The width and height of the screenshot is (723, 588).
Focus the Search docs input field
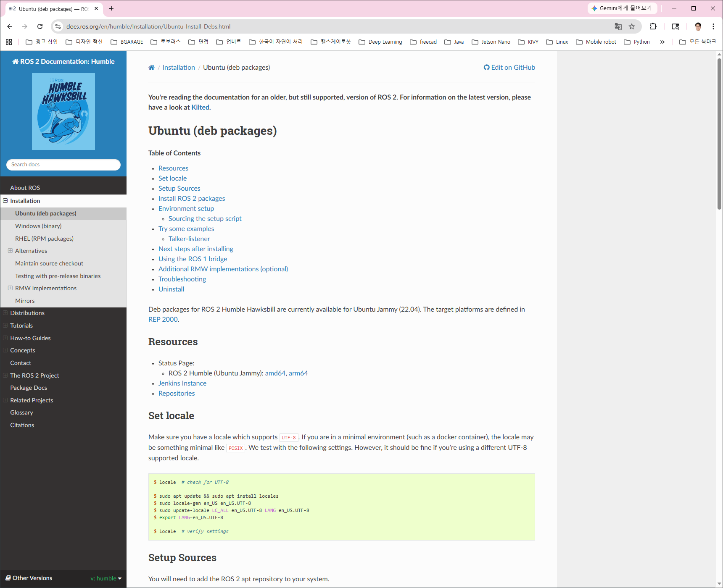pyautogui.click(x=63, y=165)
